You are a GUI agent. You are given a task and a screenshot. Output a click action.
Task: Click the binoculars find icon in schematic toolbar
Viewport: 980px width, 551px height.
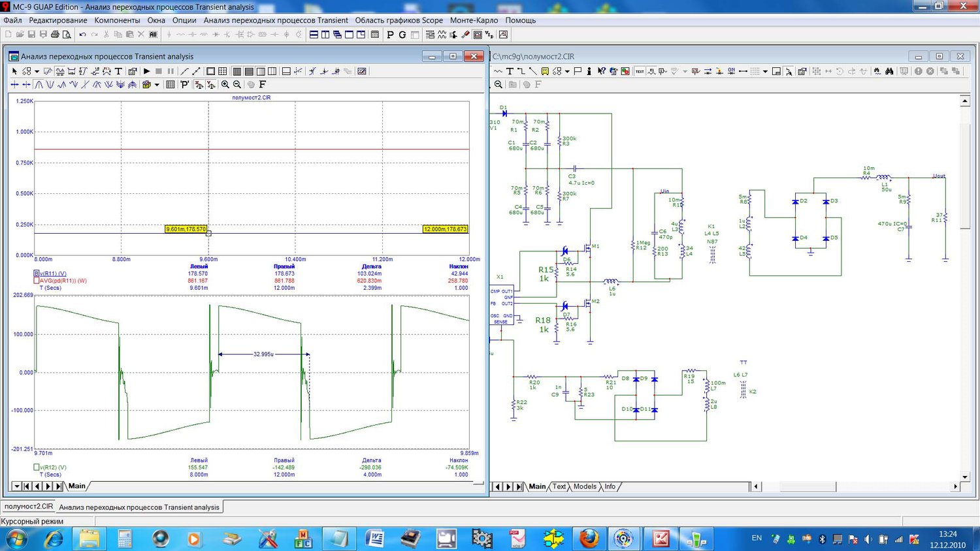coord(889,71)
